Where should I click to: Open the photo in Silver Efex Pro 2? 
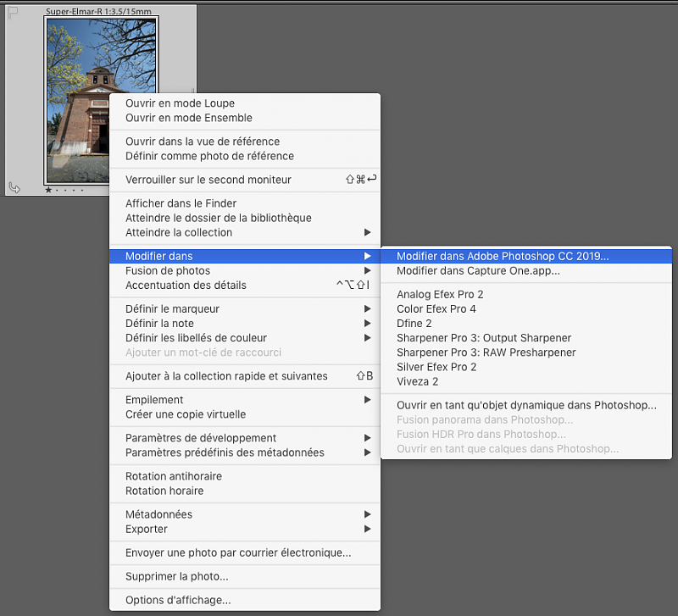[x=436, y=367]
